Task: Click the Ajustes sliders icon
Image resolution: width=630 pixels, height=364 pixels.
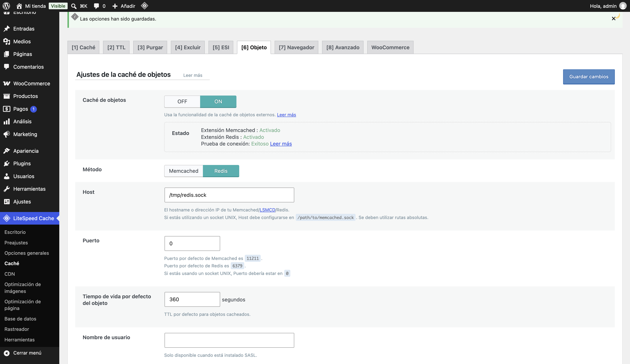Action: (7, 202)
